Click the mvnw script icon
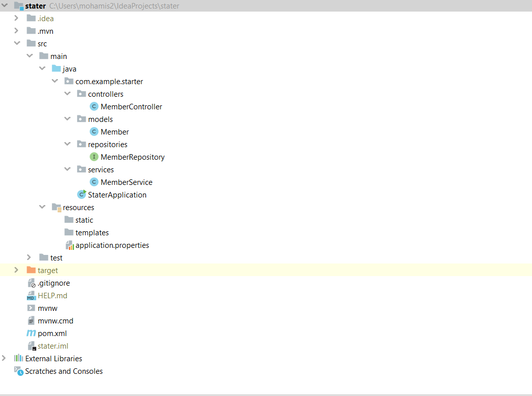Screen dimensions: 532x396 coord(31,308)
